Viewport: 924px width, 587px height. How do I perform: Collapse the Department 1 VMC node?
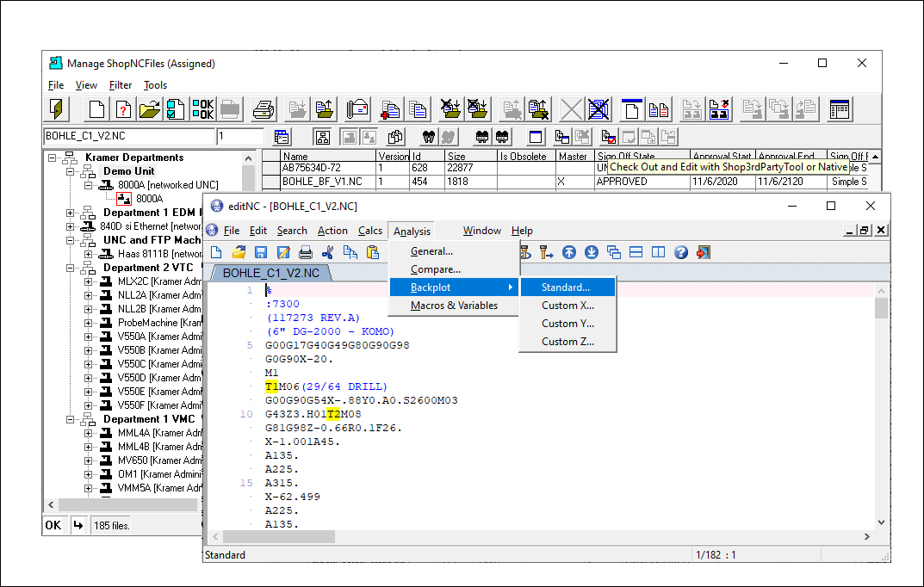pos(70,419)
